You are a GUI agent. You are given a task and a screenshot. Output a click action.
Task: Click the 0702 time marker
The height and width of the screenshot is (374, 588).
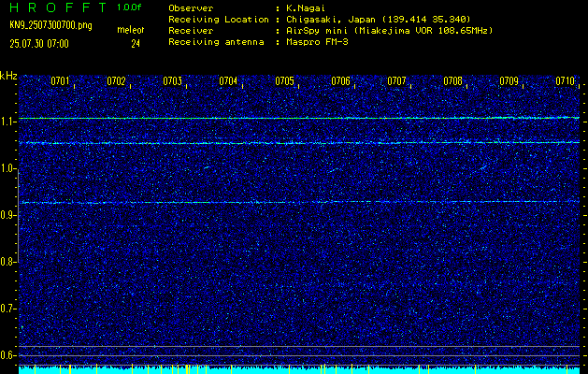coord(116,81)
